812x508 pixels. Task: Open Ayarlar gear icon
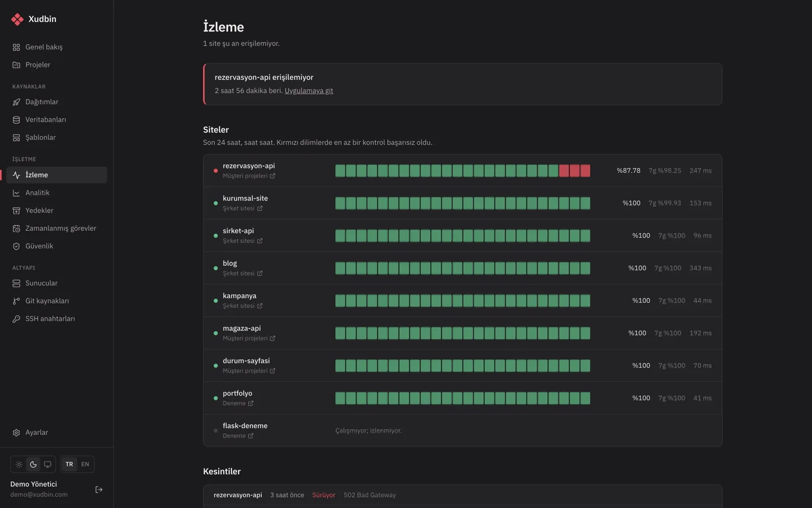(x=16, y=432)
